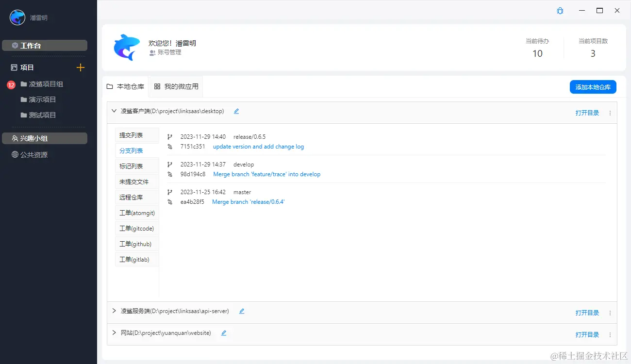Open the 远程仓库 tab

coord(137,198)
